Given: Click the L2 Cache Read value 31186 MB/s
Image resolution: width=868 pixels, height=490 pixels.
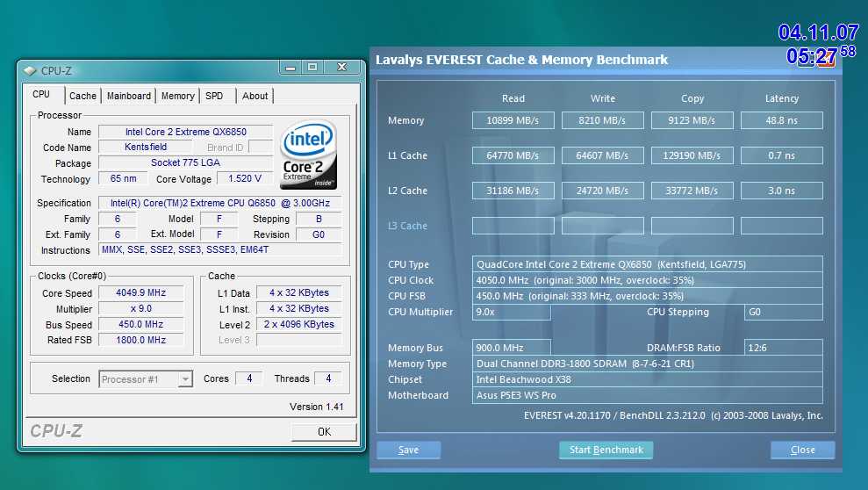Looking at the screenshot, I should tap(513, 191).
